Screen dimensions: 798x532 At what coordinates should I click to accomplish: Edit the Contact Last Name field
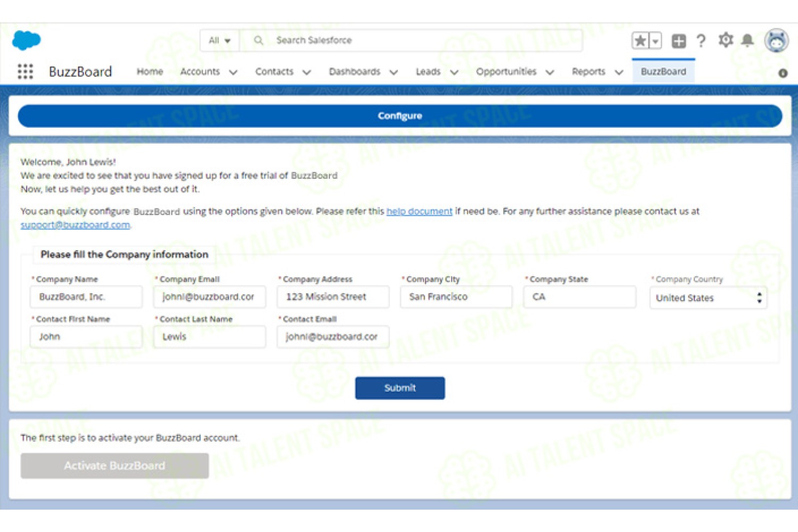[x=210, y=337]
